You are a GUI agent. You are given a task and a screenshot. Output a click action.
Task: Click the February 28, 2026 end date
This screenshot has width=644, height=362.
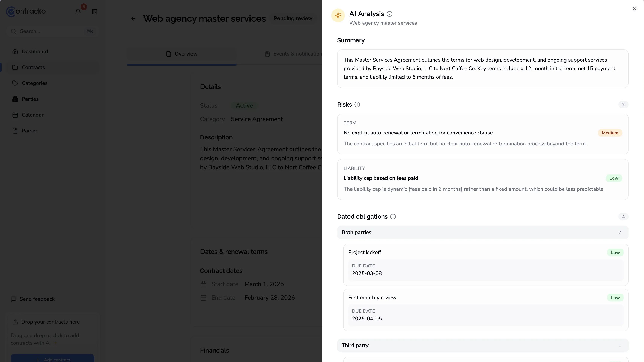pos(269,298)
